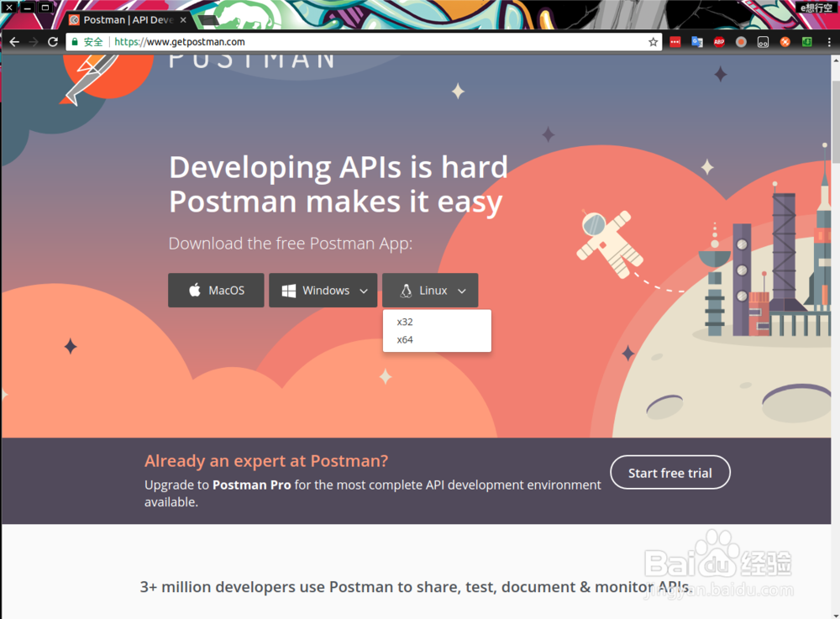Click 'Developing APIs is hard' headline

339,167
